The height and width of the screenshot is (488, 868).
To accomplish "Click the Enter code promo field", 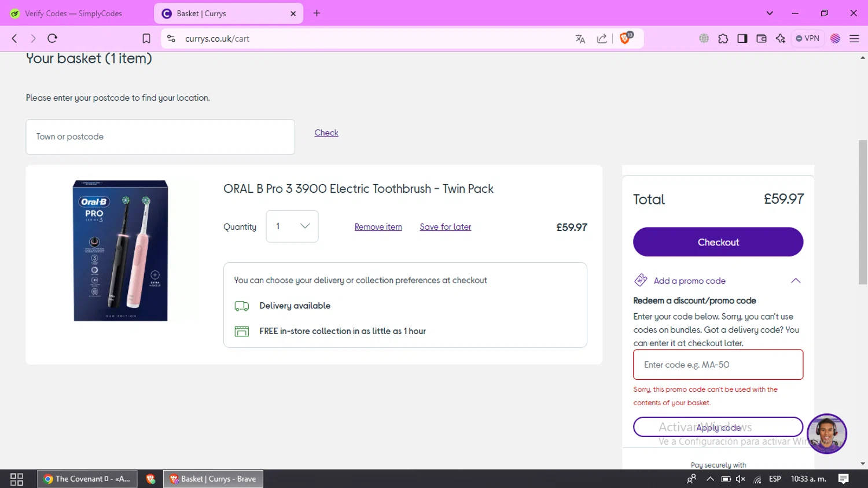I will (718, 365).
